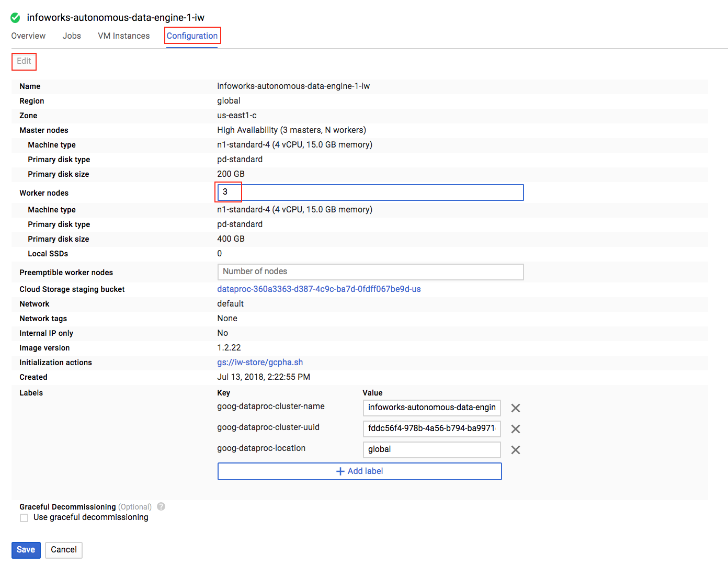Click the 400 GB worker disk size

tap(231, 239)
